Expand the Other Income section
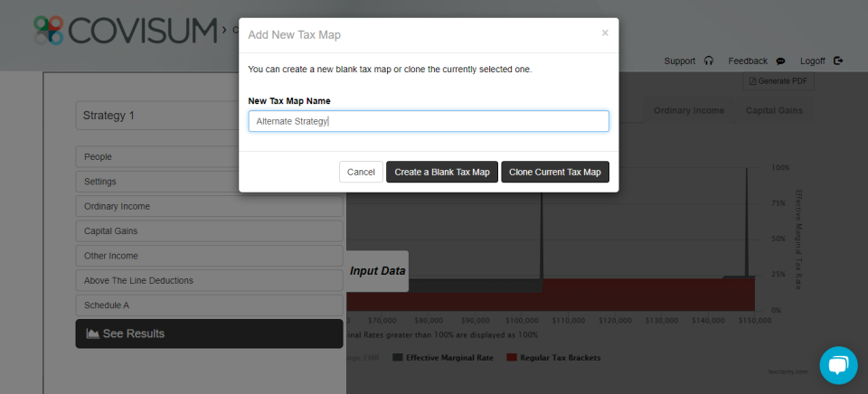 pyautogui.click(x=209, y=256)
